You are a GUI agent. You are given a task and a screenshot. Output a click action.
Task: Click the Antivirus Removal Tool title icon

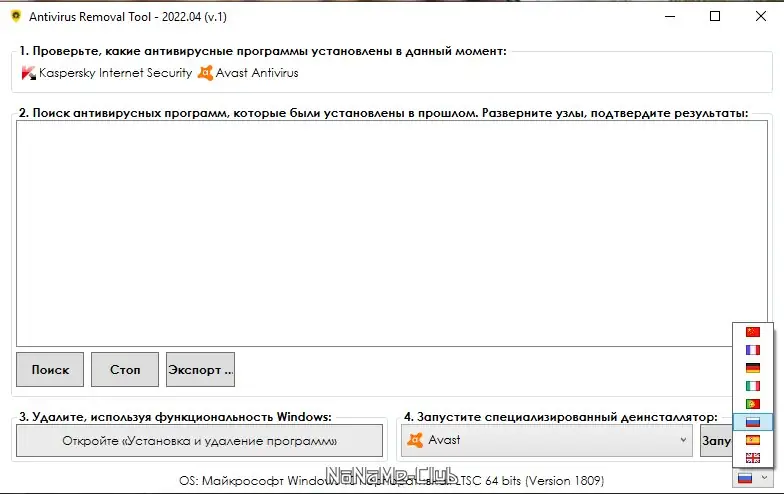[x=16, y=16]
